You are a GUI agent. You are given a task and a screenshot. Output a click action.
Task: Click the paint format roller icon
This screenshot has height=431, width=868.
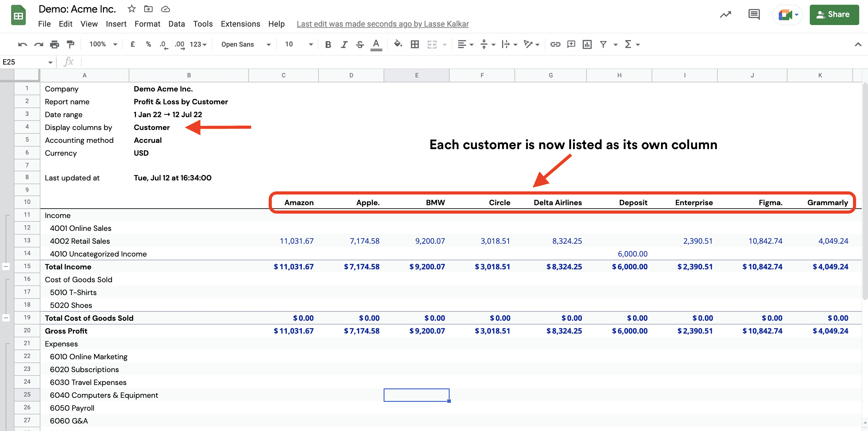click(x=70, y=44)
